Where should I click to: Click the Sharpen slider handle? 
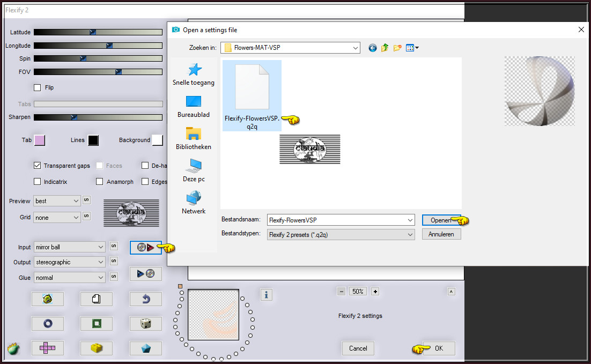click(x=74, y=117)
